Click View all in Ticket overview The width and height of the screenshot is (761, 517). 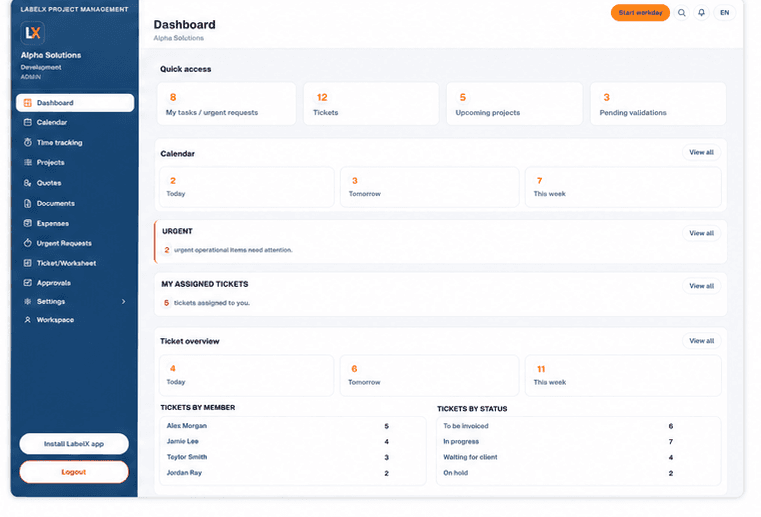coord(701,341)
